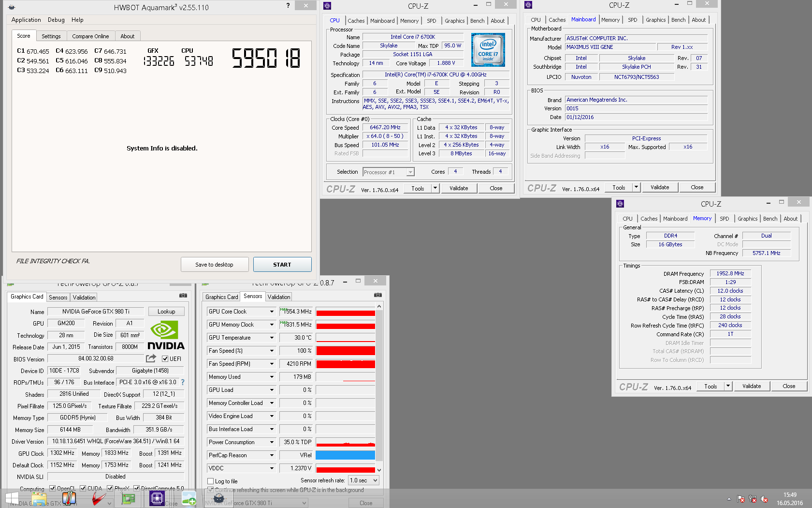Click the BIOS export icon next to UEFI
The image size is (812, 508).
pyautogui.click(x=151, y=359)
